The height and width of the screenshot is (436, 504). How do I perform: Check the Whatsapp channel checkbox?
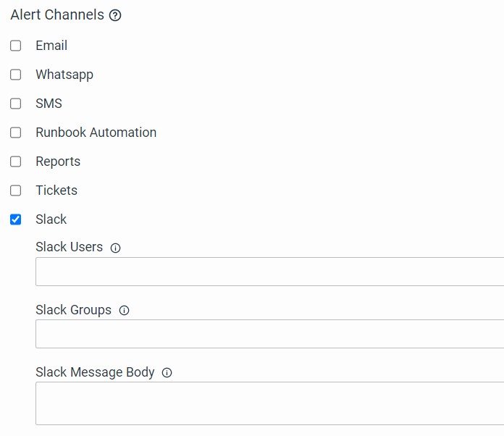click(15, 75)
